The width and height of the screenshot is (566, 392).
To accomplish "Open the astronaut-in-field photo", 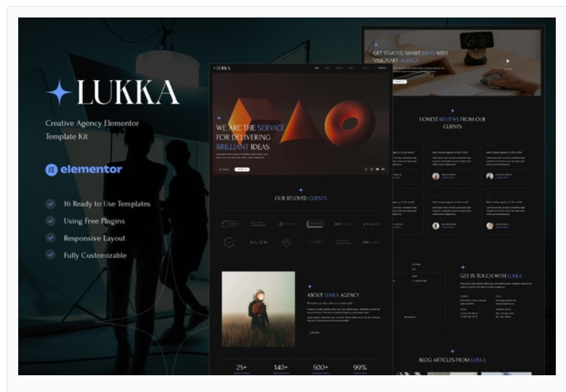I will point(258,309).
